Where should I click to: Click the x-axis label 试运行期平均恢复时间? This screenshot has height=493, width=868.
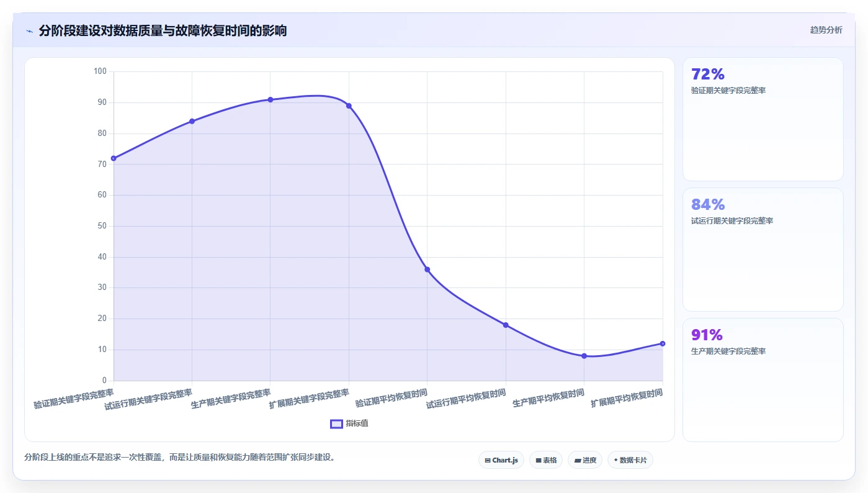point(466,399)
